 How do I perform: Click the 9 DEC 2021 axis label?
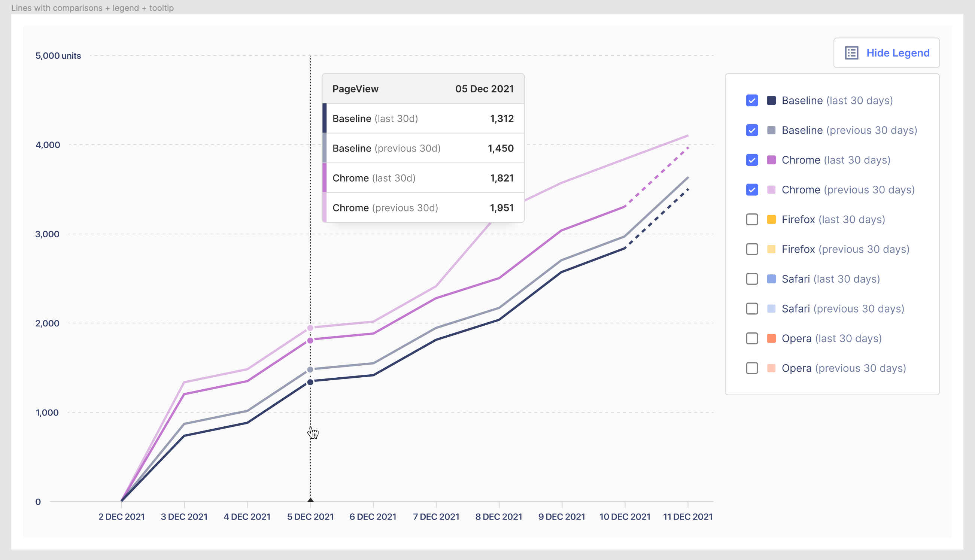(561, 517)
